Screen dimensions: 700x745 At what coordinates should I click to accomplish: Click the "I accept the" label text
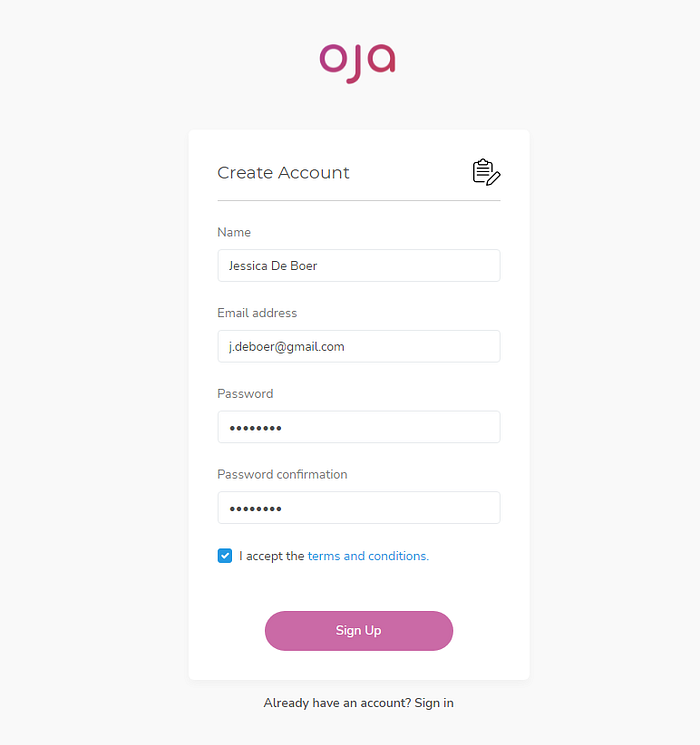(x=271, y=556)
